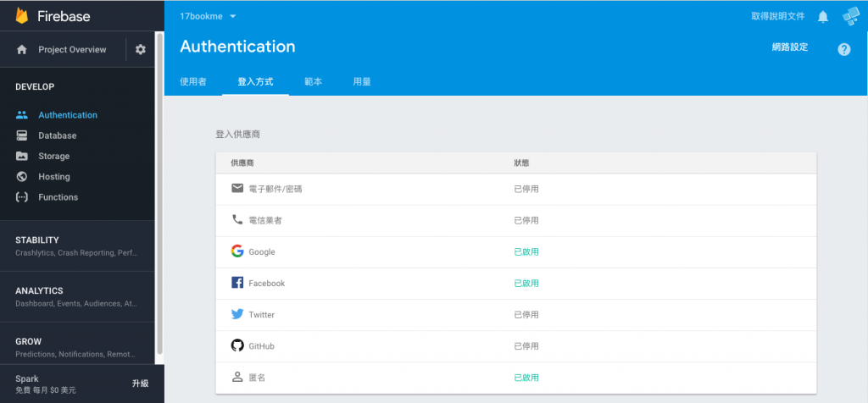Expand the STABILITY section
This screenshot has height=403, width=868.
(x=77, y=246)
